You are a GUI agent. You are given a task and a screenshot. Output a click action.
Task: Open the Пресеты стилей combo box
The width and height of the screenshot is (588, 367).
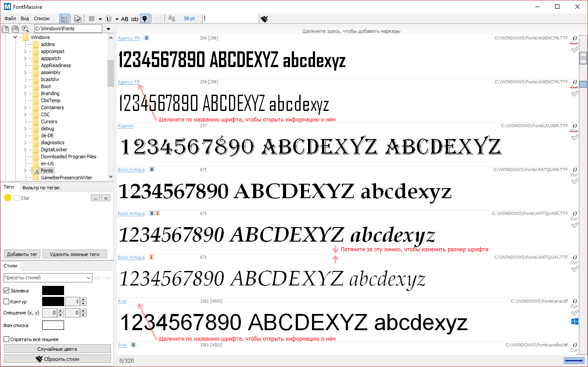pyautogui.click(x=47, y=278)
